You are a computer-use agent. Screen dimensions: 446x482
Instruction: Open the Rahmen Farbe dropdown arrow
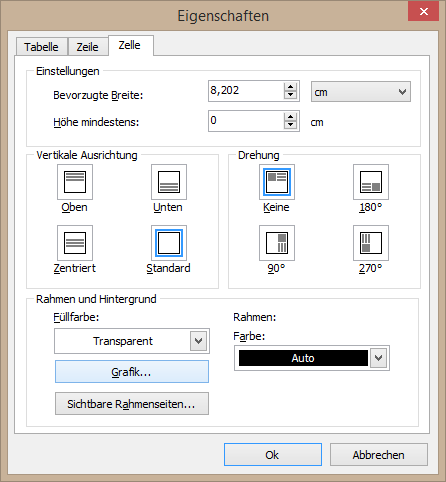[378, 358]
